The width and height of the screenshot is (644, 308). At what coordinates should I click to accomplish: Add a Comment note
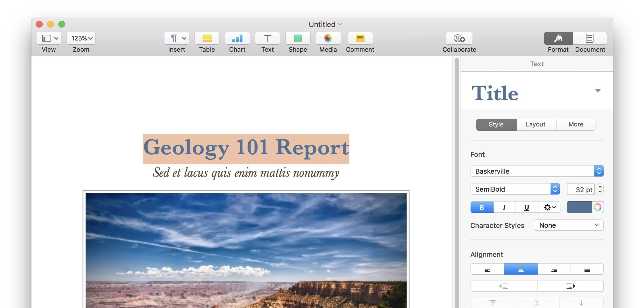360,38
